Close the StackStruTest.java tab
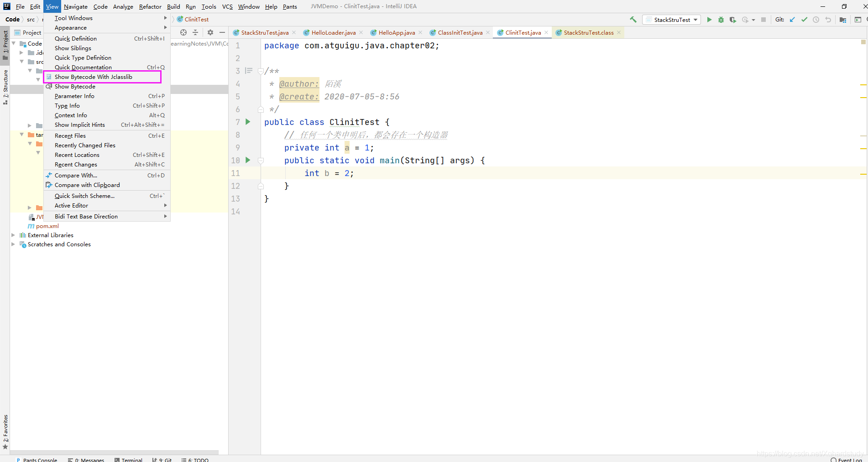Viewport: 868px width, 462px height. (x=294, y=32)
